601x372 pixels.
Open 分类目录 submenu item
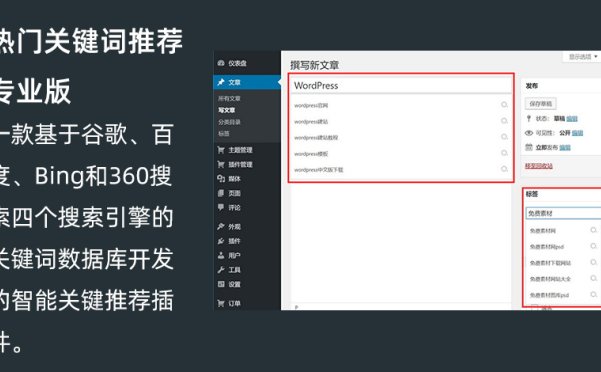(229, 122)
